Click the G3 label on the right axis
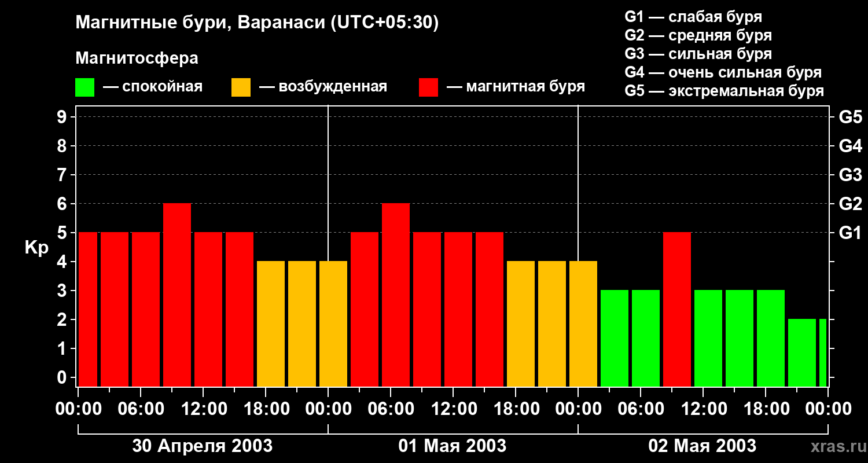Viewport: 868px width, 463px height. (851, 175)
